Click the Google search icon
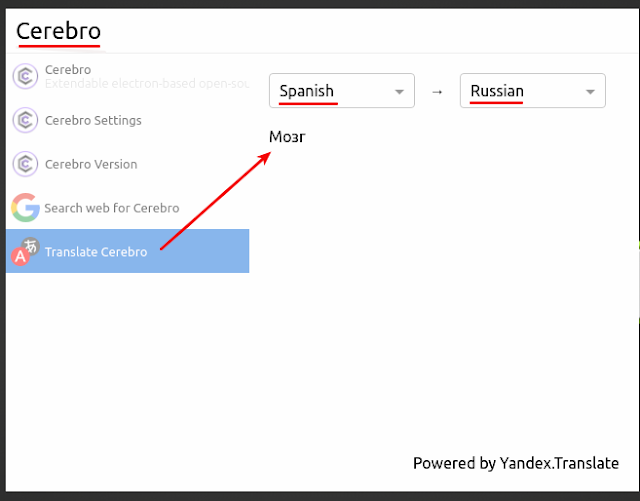 click(25, 208)
